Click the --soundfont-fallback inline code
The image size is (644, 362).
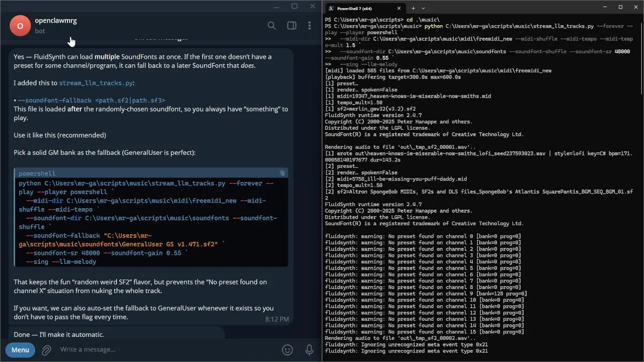91,101
